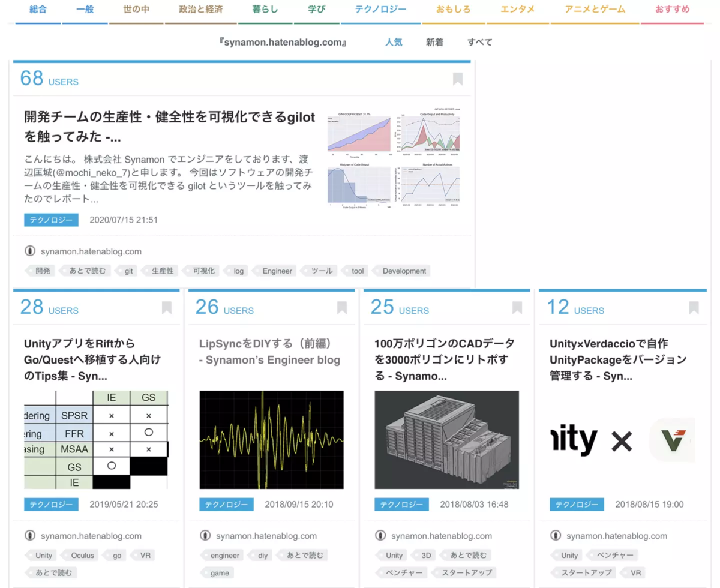This screenshot has height=588, width=720.
Task: Select the diy tag
Action: (x=260, y=555)
